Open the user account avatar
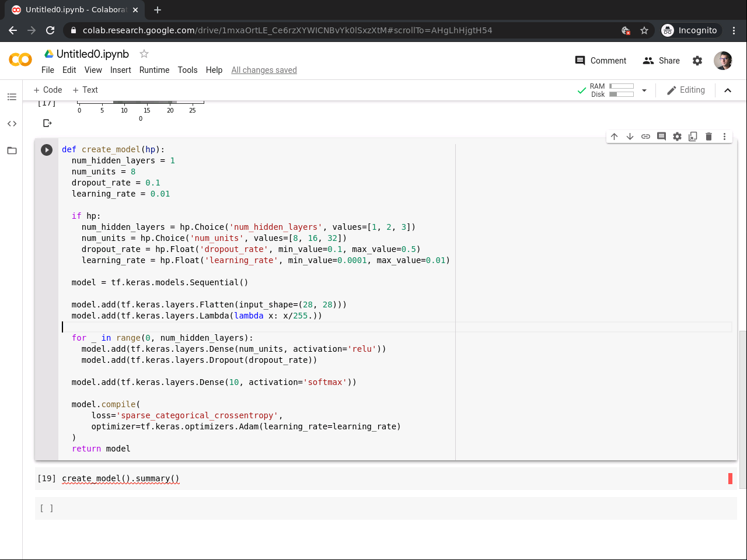The height and width of the screenshot is (560, 747). tap(723, 61)
